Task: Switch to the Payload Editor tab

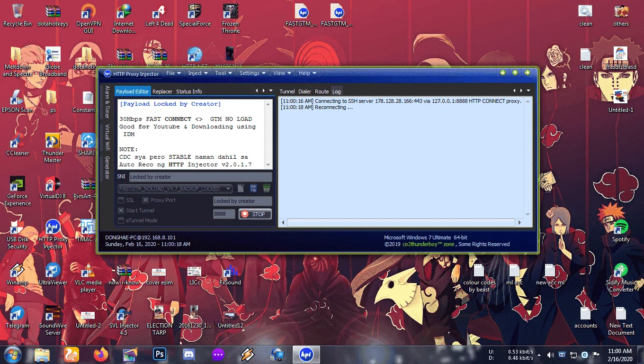Action: point(133,91)
